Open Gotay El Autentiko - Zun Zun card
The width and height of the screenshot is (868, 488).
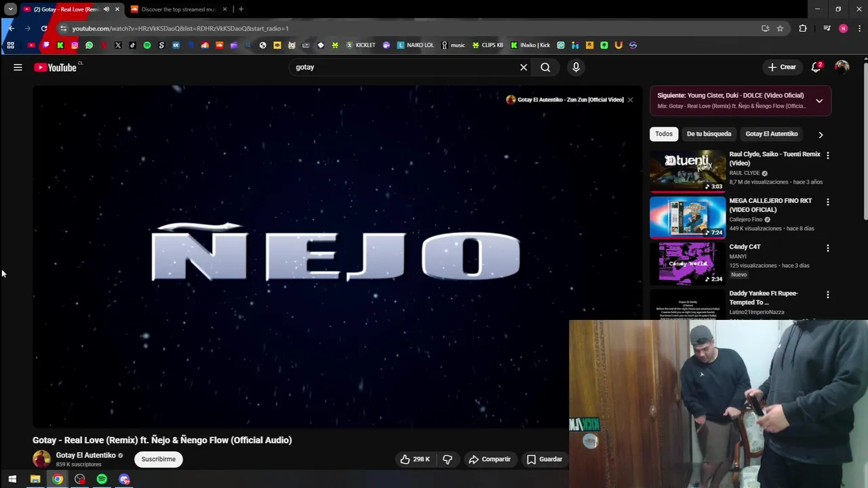coord(565,100)
